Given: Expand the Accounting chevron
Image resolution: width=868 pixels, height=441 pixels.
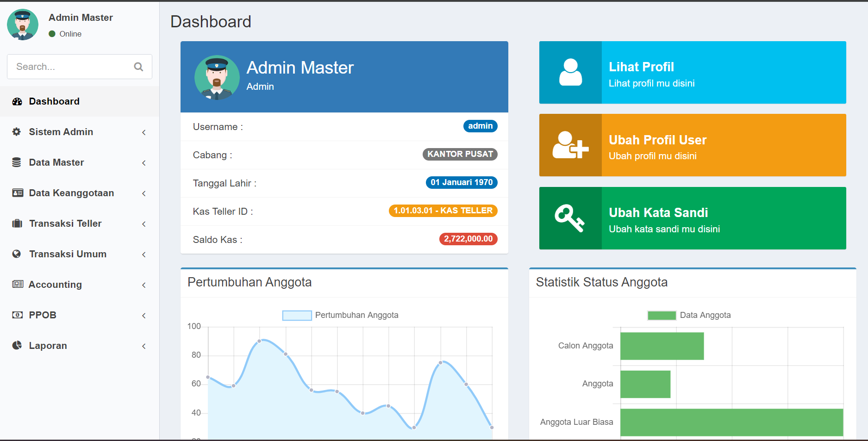Looking at the screenshot, I should pyautogui.click(x=144, y=285).
